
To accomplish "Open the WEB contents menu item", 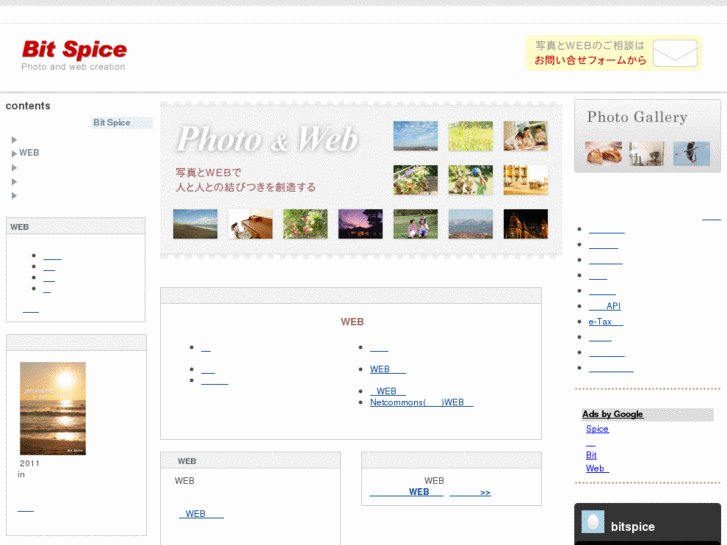I will 29,153.
